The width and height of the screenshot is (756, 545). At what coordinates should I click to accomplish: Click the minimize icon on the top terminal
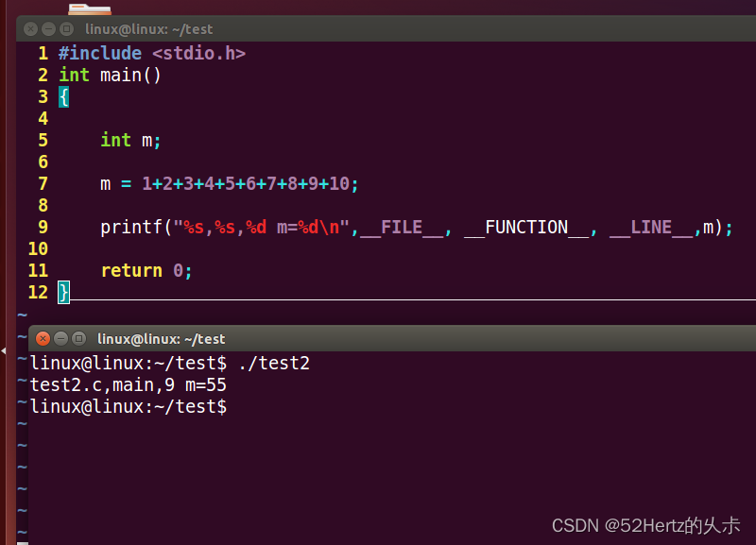tap(47, 29)
